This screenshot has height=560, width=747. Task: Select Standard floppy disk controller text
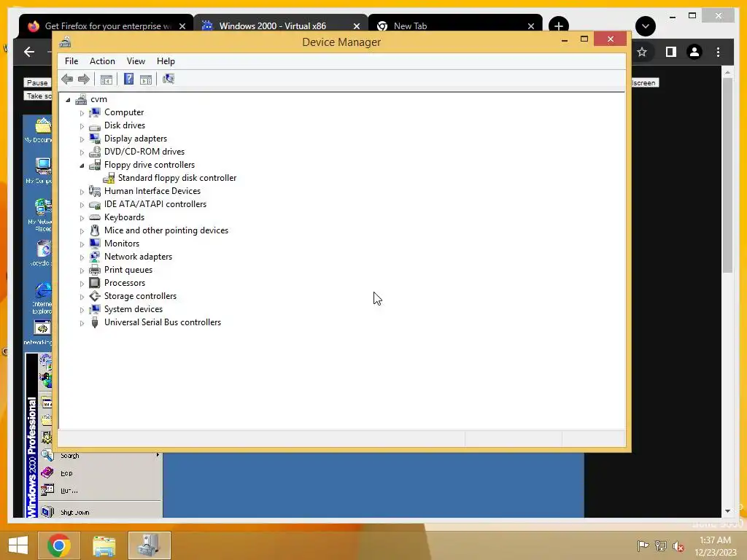tap(177, 178)
